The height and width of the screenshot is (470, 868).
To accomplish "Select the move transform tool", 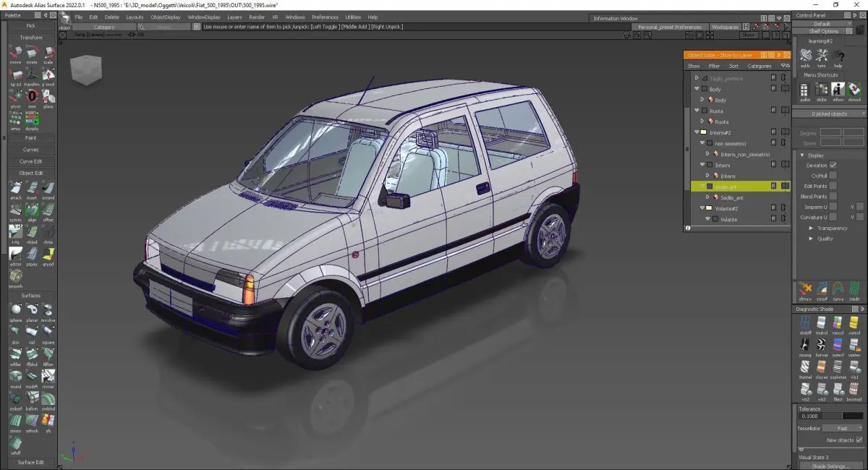I will click(x=15, y=53).
